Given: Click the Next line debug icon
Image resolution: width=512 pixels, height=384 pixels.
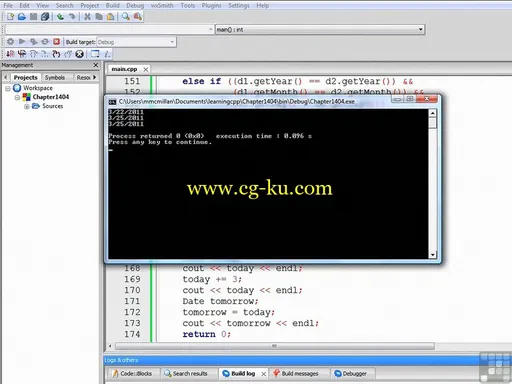Looking at the screenshot, I should (x=33, y=54).
